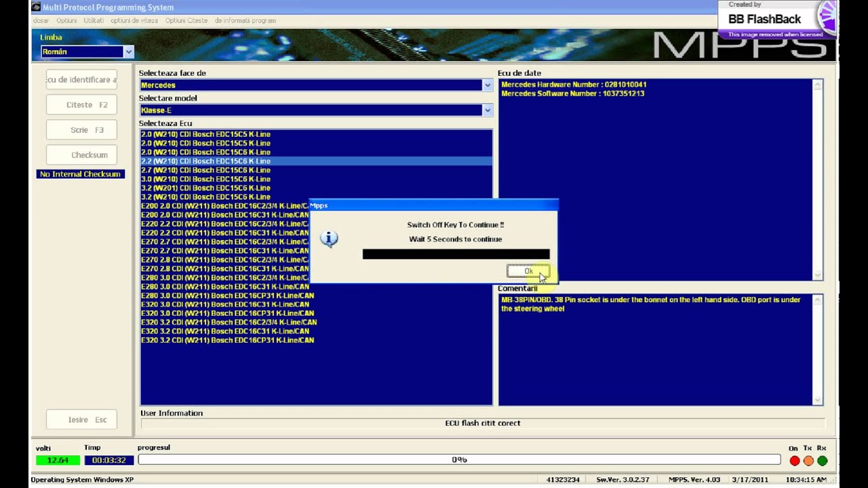Click the No Internal Checksum label
Screen dimensions: 868x488
[80, 174]
